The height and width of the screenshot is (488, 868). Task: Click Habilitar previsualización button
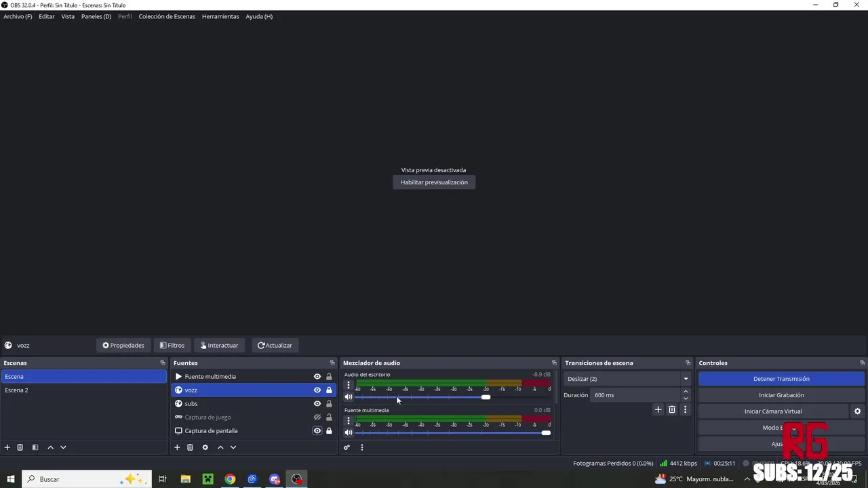(x=434, y=182)
